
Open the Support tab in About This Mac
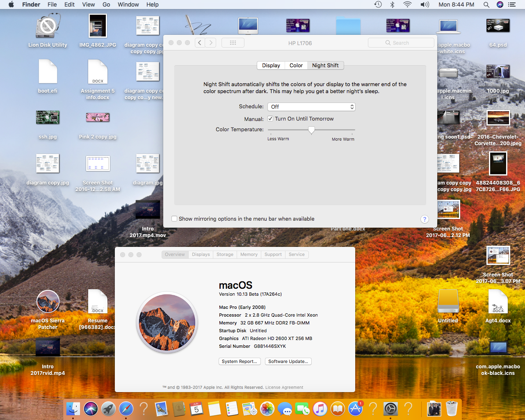click(273, 254)
